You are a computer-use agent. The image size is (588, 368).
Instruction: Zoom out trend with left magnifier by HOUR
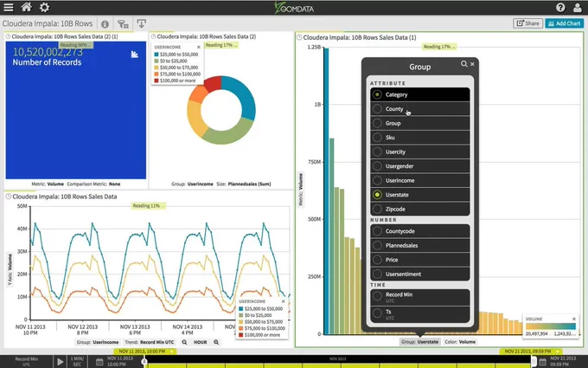[x=184, y=342]
